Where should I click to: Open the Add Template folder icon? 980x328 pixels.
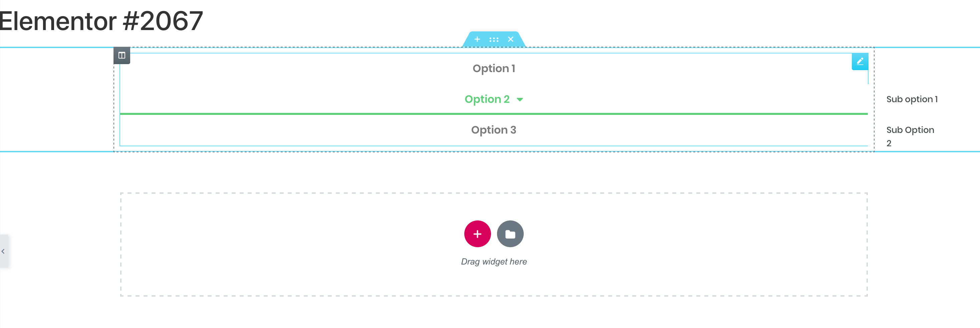pyautogui.click(x=510, y=233)
